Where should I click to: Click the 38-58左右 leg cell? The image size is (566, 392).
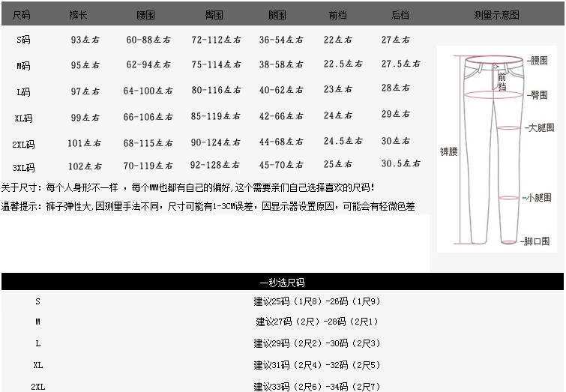tap(281, 64)
